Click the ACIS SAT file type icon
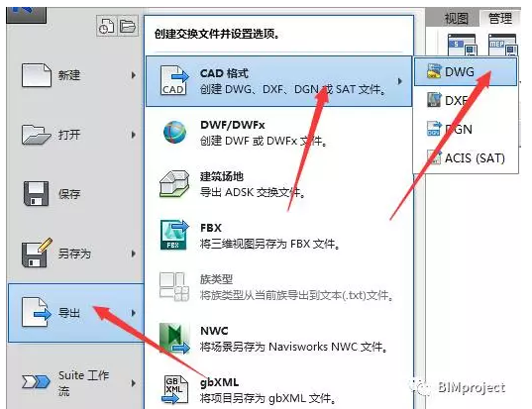 point(434,157)
